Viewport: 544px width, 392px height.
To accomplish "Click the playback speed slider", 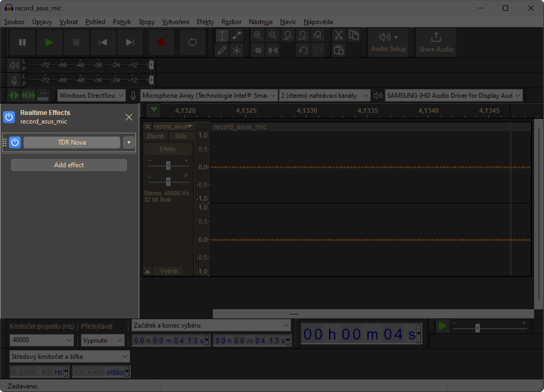I will tap(489, 328).
